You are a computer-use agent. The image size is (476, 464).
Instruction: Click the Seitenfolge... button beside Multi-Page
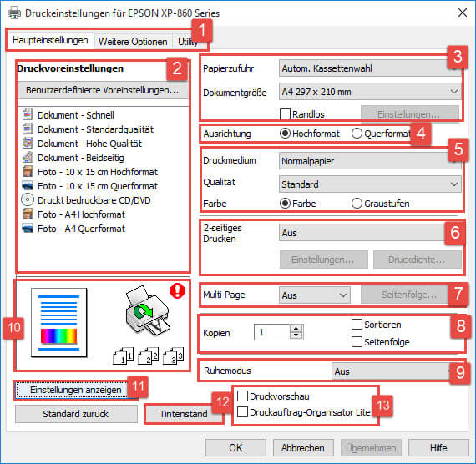409,295
